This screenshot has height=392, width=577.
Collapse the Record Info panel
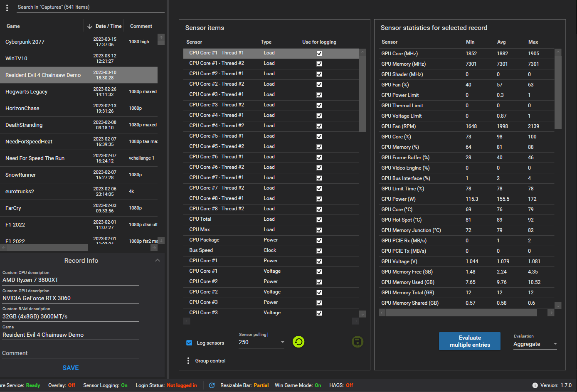tap(158, 260)
